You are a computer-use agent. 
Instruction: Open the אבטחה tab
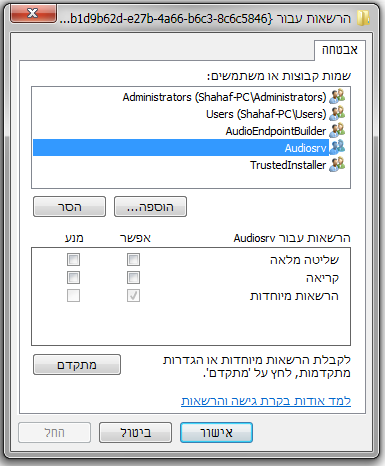(340, 50)
